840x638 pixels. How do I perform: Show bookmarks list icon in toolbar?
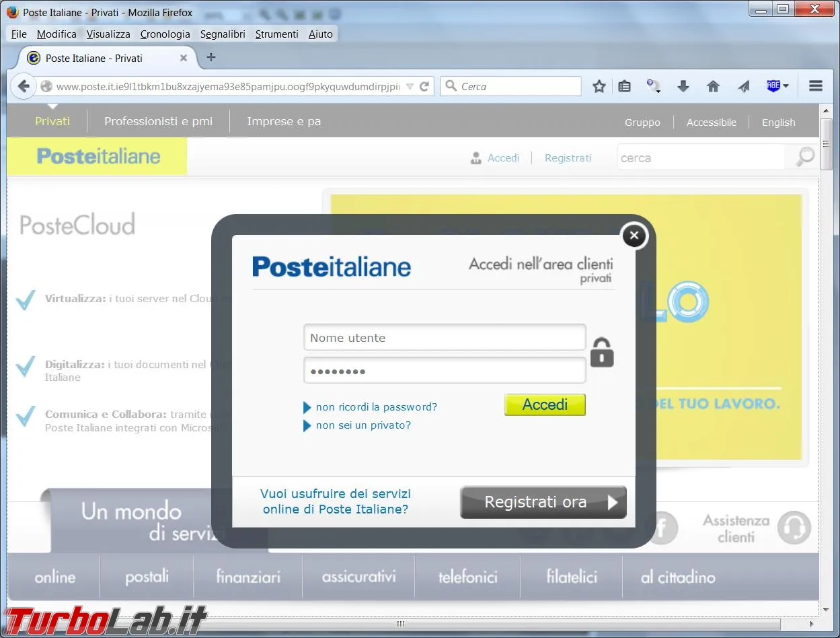(624, 86)
